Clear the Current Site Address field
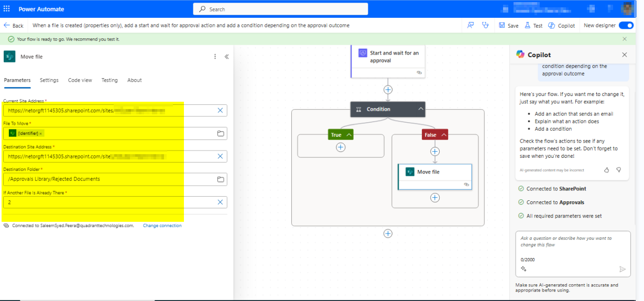The width and height of the screenshot is (644, 301). (x=221, y=110)
